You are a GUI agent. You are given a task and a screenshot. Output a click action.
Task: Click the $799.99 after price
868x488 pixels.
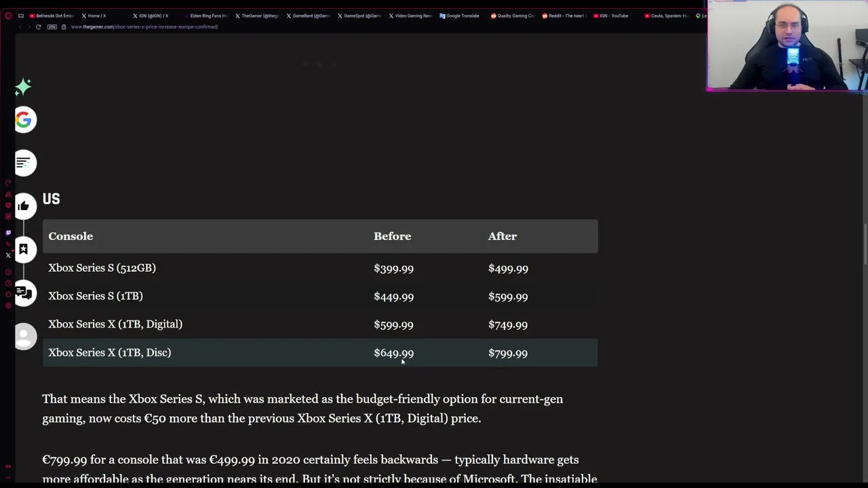click(508, 353)
